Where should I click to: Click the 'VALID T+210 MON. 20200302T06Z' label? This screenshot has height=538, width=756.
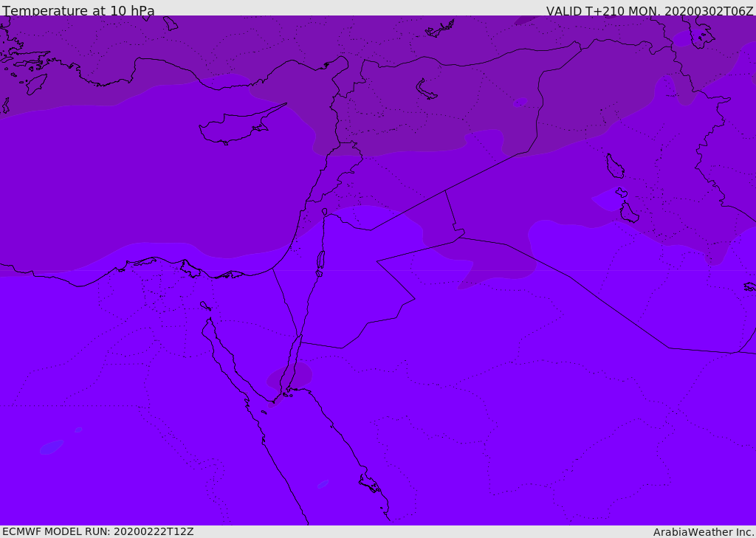(650, 10)
